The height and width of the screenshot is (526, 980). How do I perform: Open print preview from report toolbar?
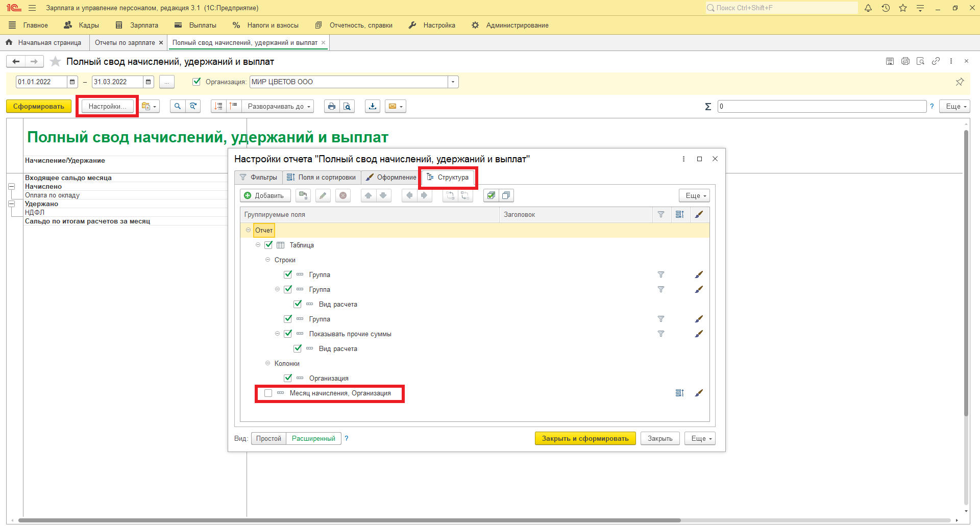point(347,106)
